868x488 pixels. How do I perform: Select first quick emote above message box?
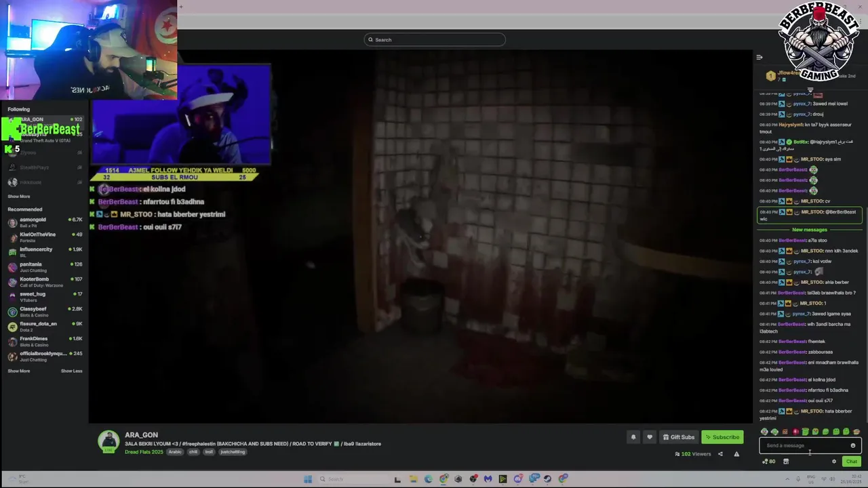pyautogui.click(x=764, y=432)
